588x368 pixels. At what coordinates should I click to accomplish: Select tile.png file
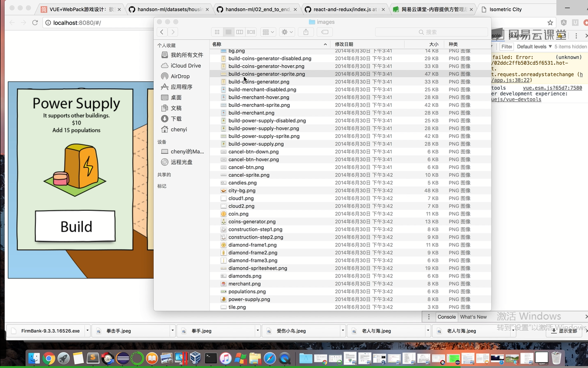point(350,307)
